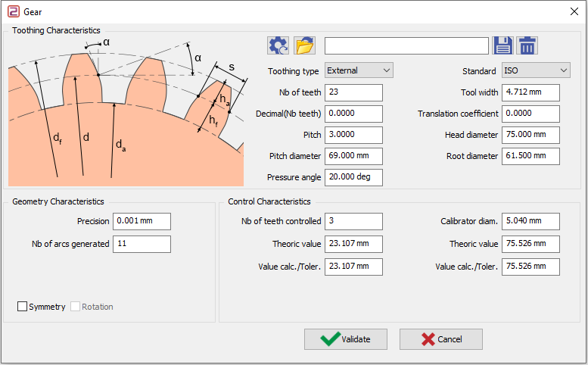Focus the Pressure angle input
588x365 pixels.
coord(353,177)
